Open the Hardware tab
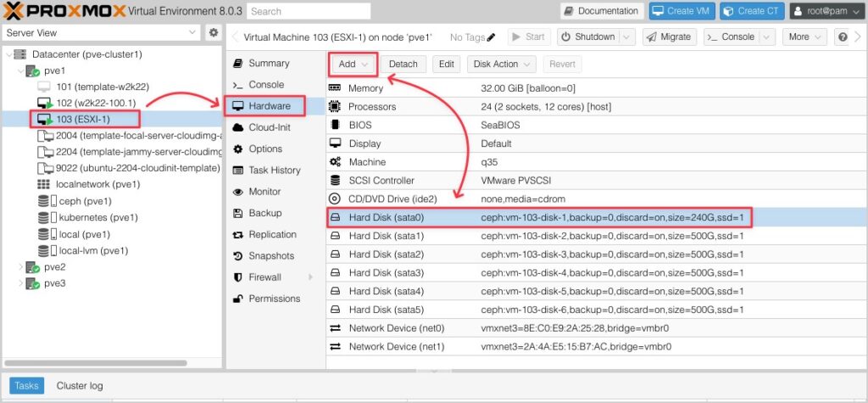 click(x=275, y=106)
